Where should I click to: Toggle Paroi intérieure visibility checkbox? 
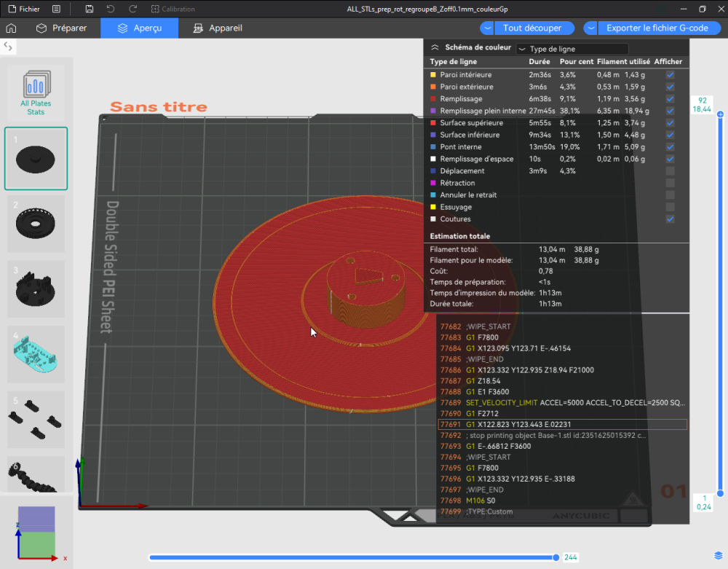click(670, 75)
